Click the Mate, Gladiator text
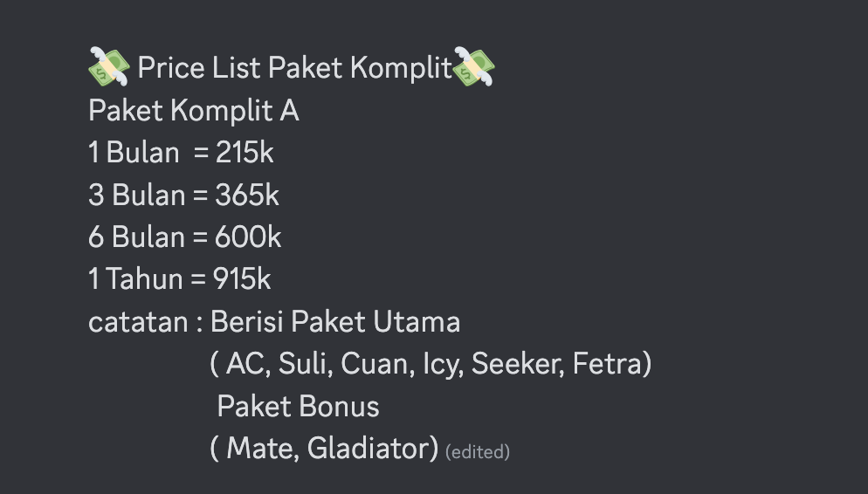This screenshot has width=868, height=494. pyautogui.click(x=324, y=448)
